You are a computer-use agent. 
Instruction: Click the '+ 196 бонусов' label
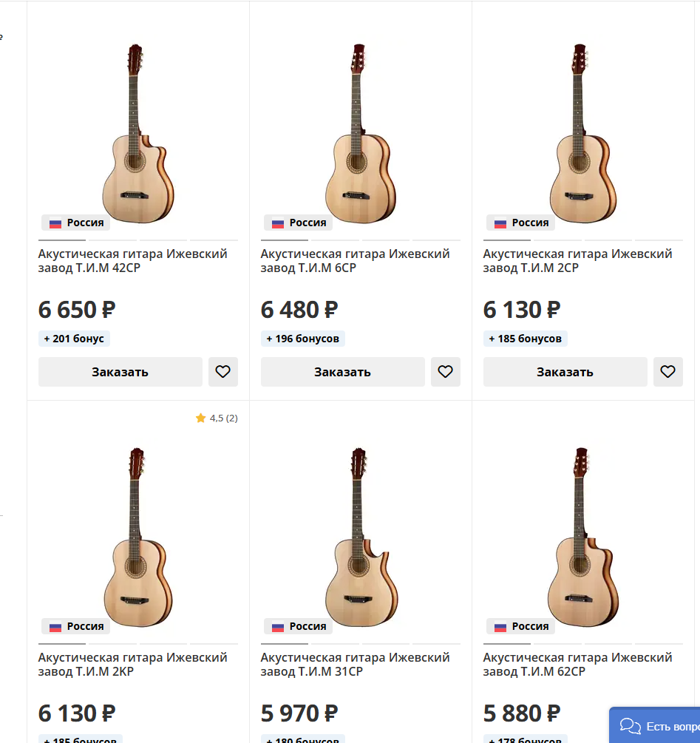(303, 339)
